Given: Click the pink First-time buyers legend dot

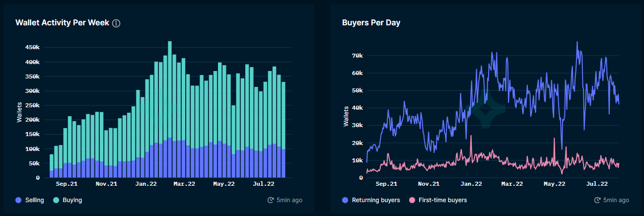Looking at the screenshot, I should (x=412, y=200).
